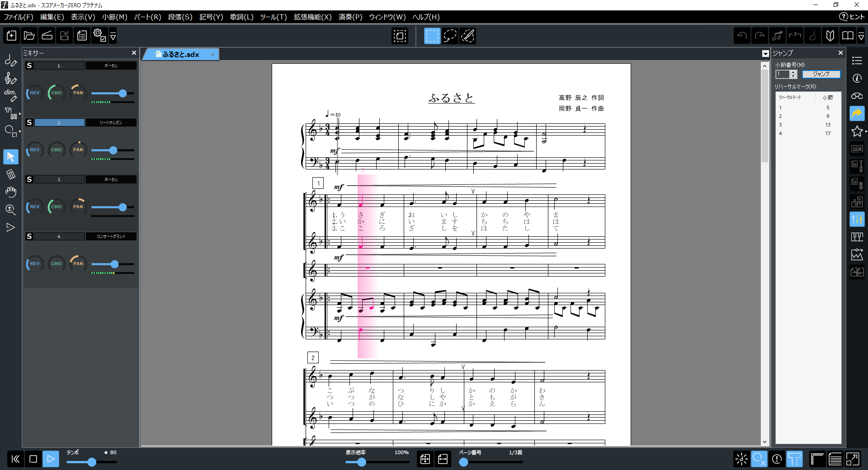The image size is (868, 470).
Task: Select the zoom magnifier tool
Action: (11, 210)
